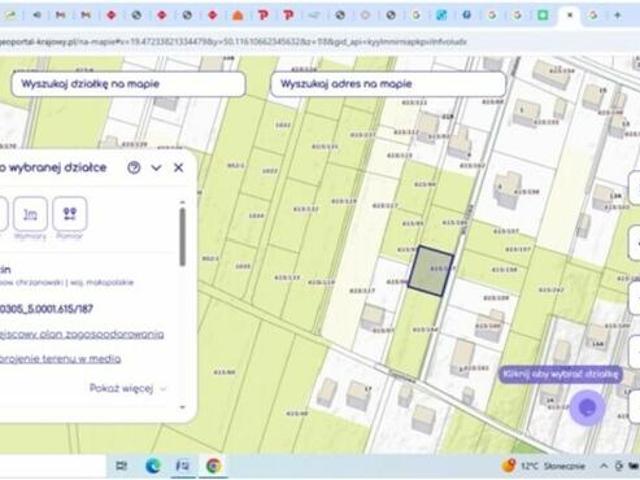Viewport: 640px width, 480px height.
Task: Close the selected parcel info panel
Action: 178,167
